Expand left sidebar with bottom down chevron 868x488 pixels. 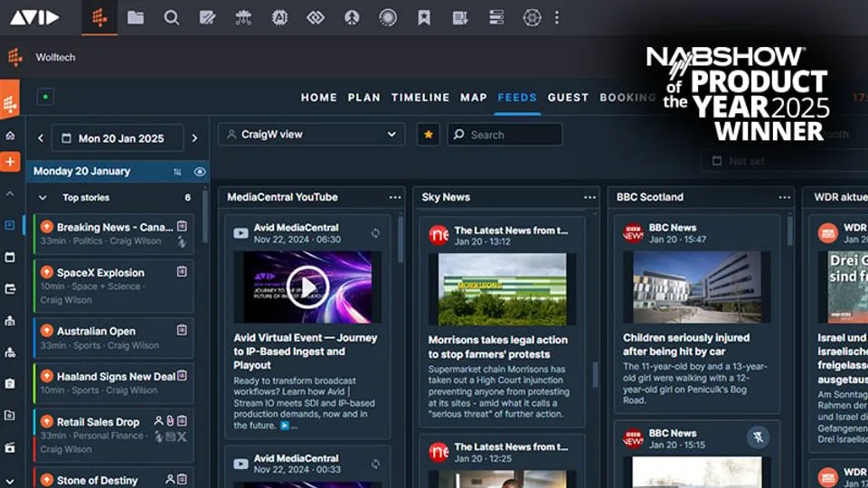click(10, 482)
